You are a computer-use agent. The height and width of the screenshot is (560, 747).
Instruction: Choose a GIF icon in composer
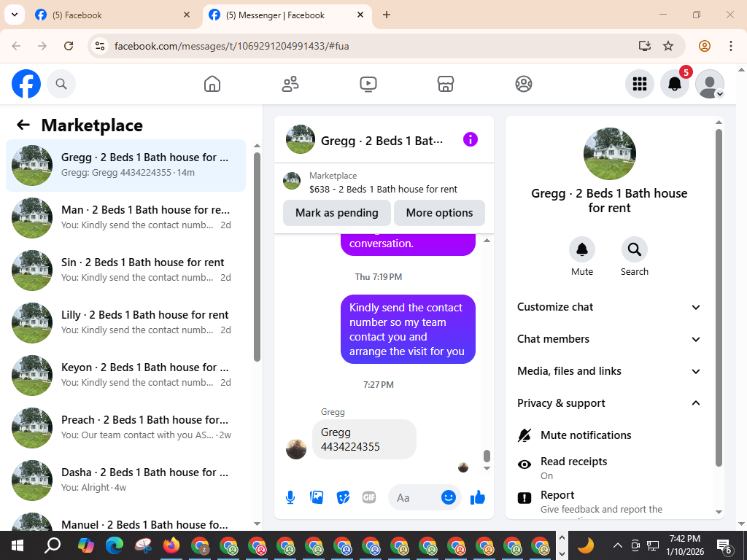[369, 497]
